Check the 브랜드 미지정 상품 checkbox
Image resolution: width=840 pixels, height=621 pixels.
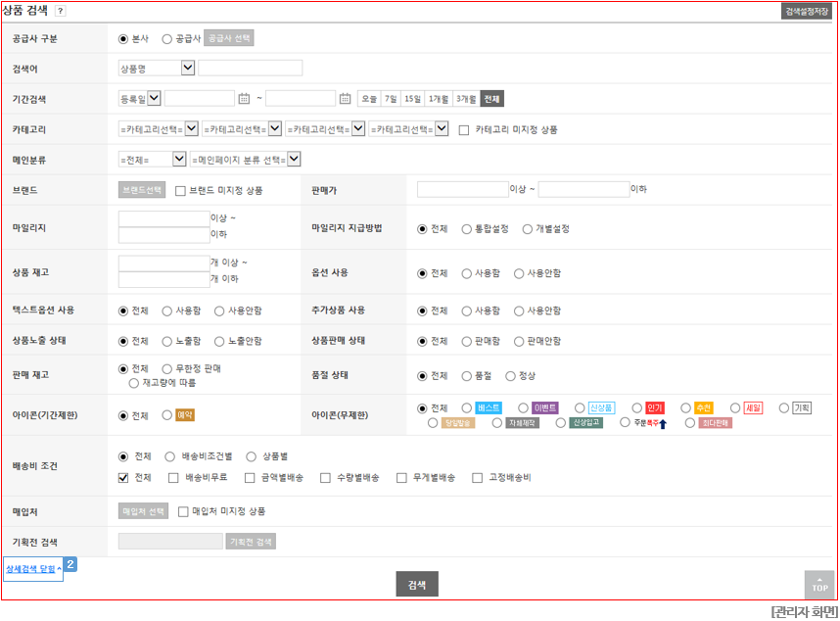coord(180,191)
